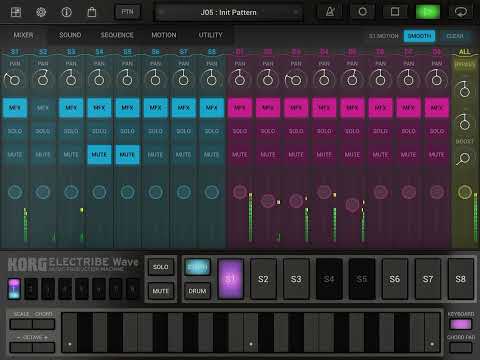The height and width of the screenshot is (360, 480).
Task: Tap the S3 part pad
Action: pos(296,279)
